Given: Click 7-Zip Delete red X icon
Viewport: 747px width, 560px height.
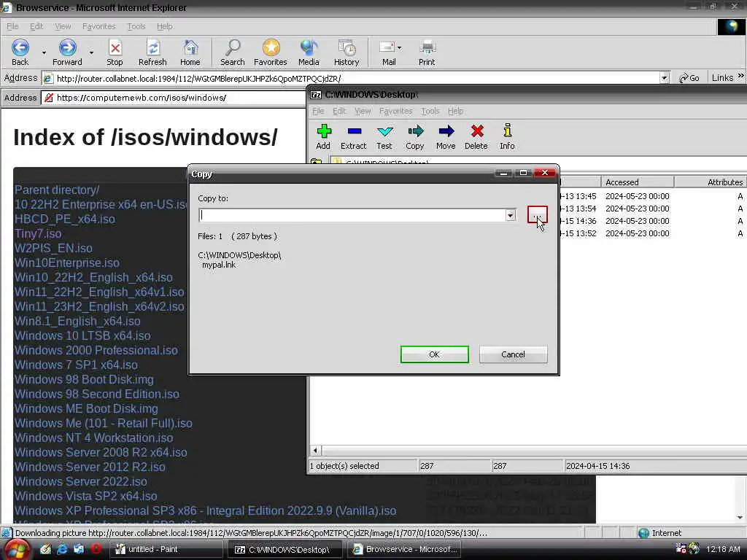Looking at the screenshot, I should tap(476, 136).
